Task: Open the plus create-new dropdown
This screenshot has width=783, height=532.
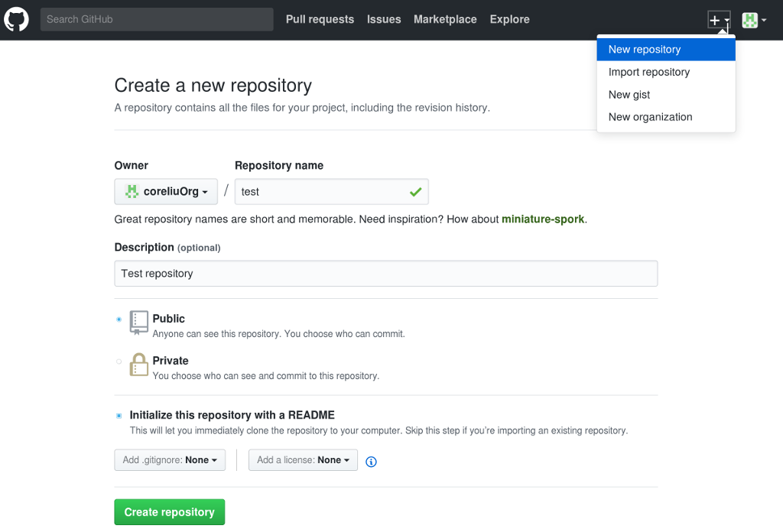Action: [x=719, y=20]
